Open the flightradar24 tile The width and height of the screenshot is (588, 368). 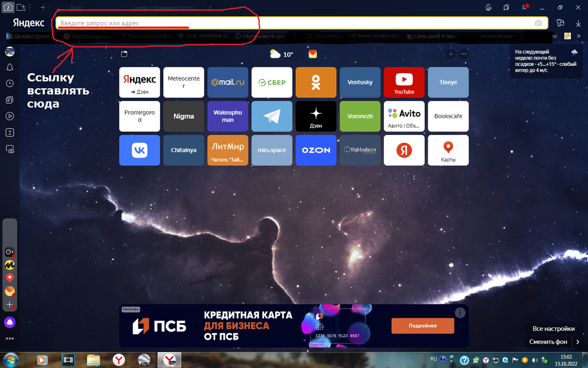(360, 150)
